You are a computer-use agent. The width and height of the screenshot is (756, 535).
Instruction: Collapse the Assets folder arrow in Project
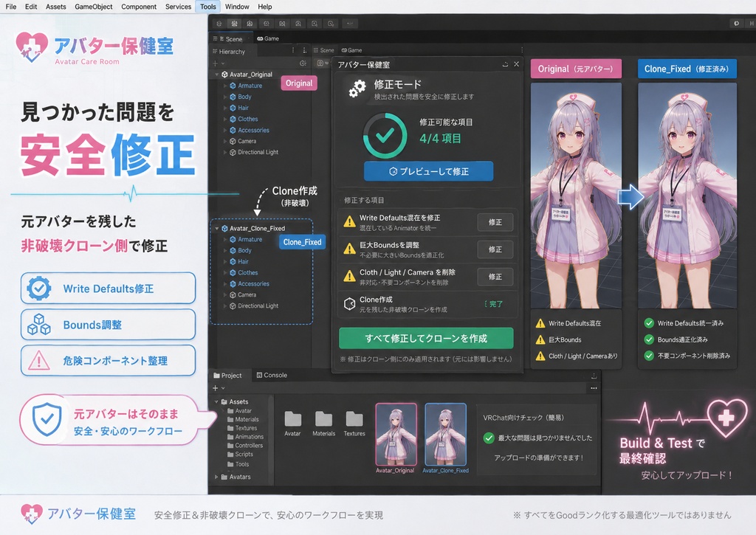[x=216, y=401]
